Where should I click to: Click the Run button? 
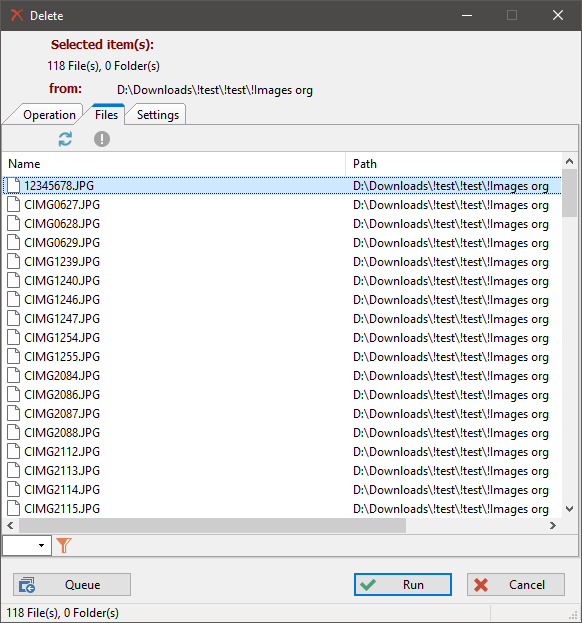pos(403,584)
